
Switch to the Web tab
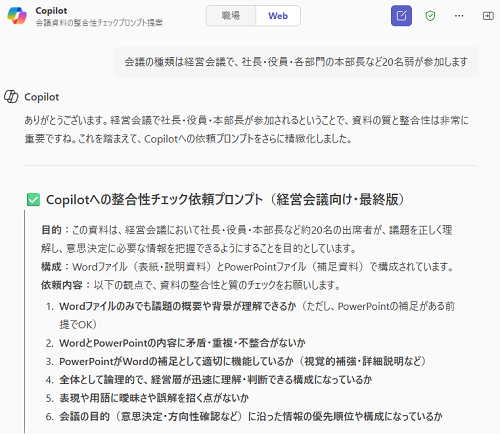coord(278,15)
